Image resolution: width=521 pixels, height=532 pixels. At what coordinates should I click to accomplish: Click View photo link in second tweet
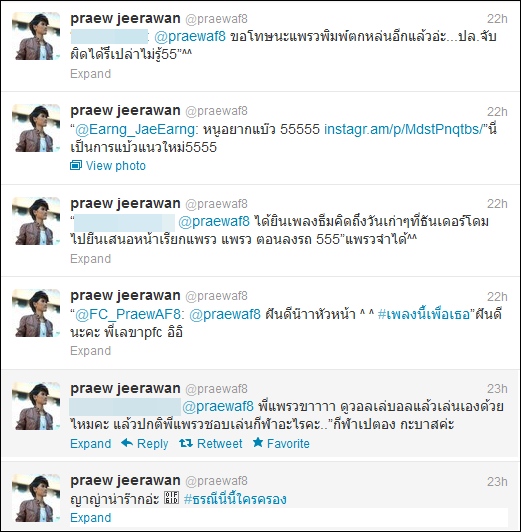[116, 166]
